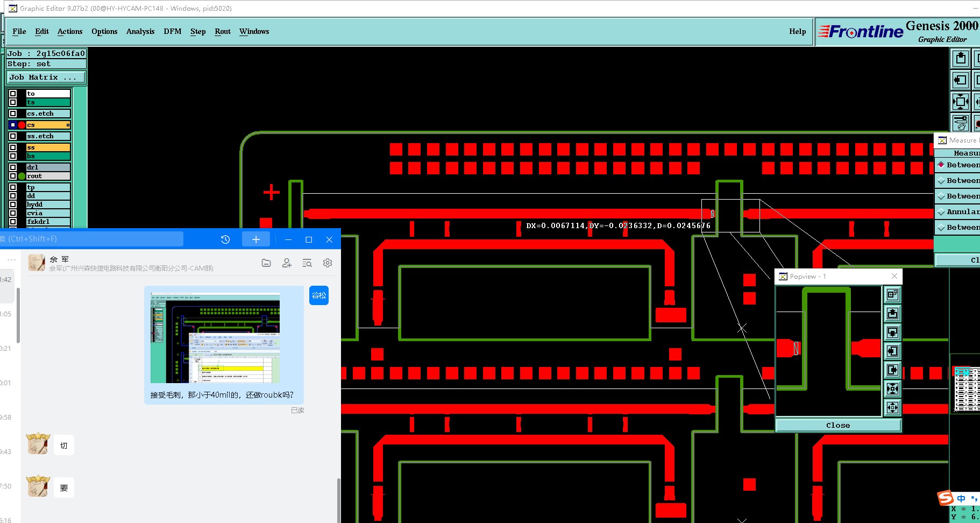Toggle display checkbox for layer bs

[13, 156]
